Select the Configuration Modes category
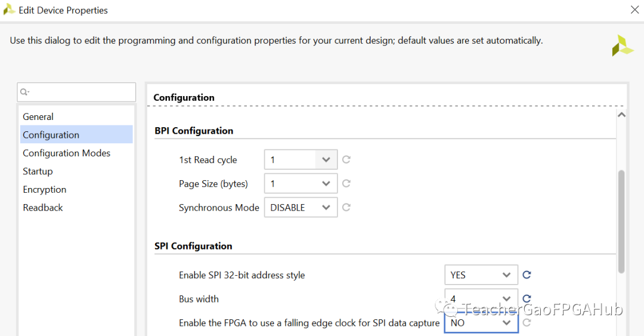This screenshot has height=336, width=644. point(66,153)
